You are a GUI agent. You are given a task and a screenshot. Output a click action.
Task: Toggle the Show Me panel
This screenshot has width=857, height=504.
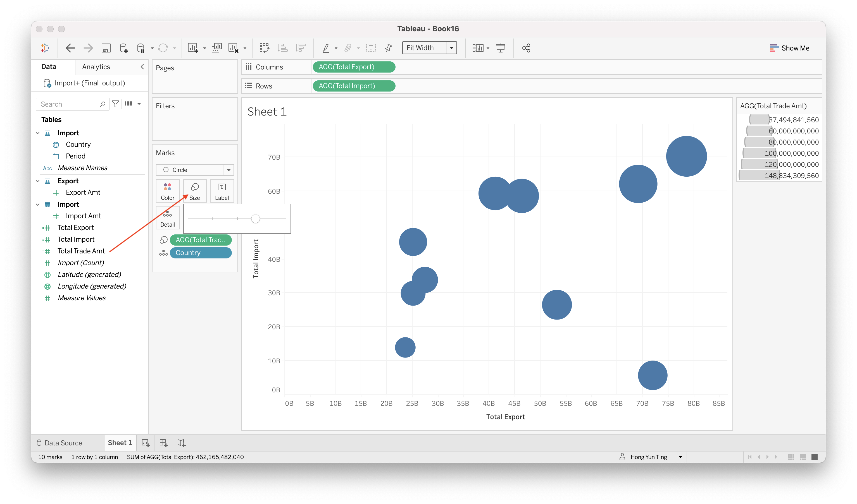tap(789, 48)
